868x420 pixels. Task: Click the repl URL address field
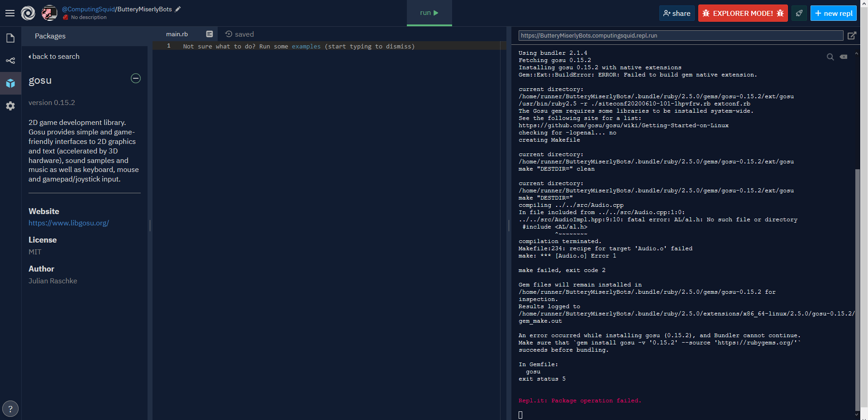click(x=681, y=35)
